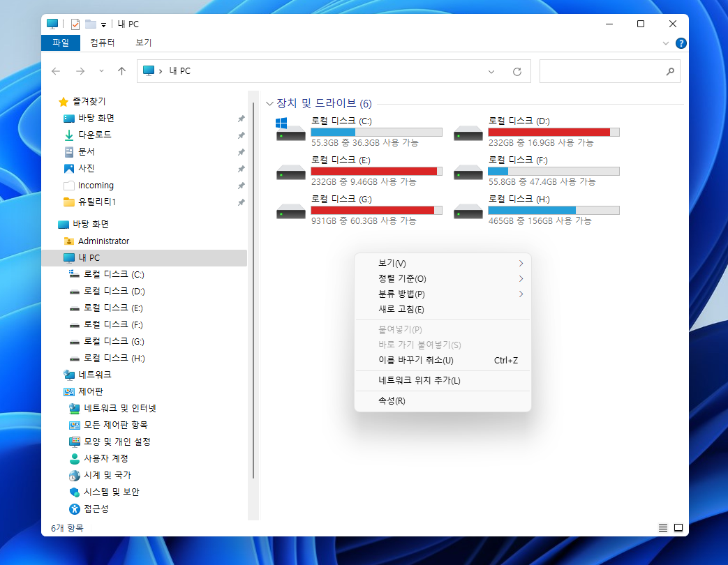Expand the 보기(V) submenu in context menu

pos(443,263)
